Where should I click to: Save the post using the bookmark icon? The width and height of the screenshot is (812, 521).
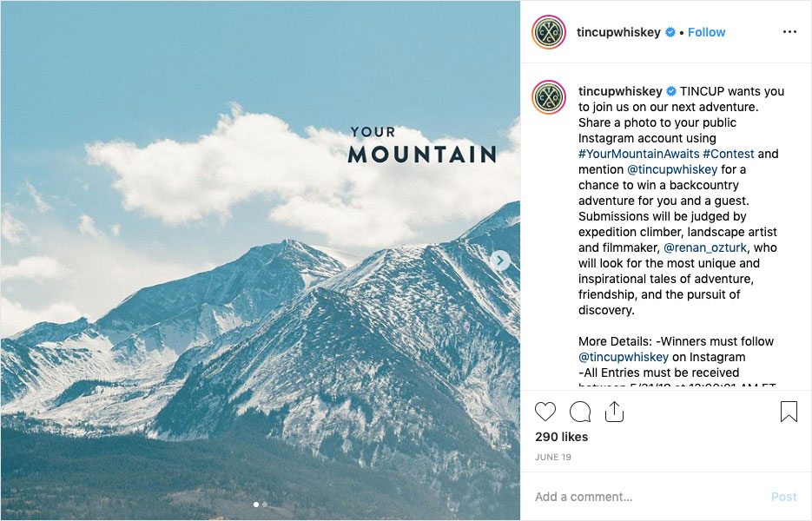pyautogui.click(x=787, y=411)
